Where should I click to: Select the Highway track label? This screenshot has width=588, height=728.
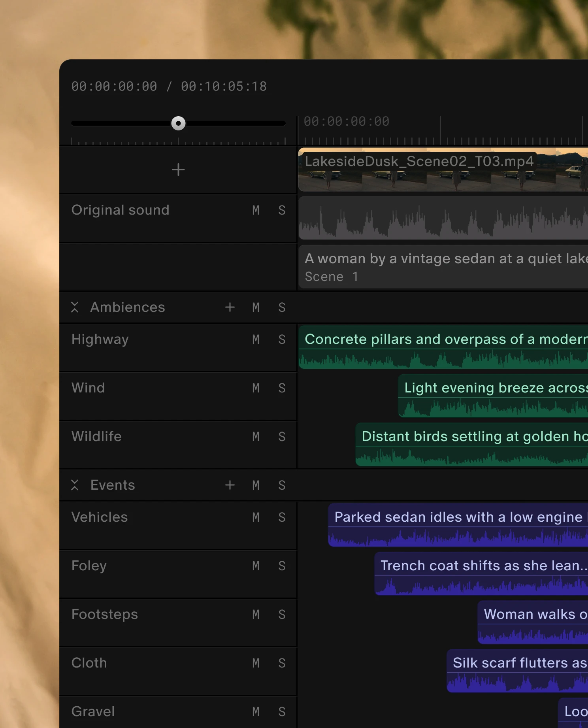coord(100,339)
